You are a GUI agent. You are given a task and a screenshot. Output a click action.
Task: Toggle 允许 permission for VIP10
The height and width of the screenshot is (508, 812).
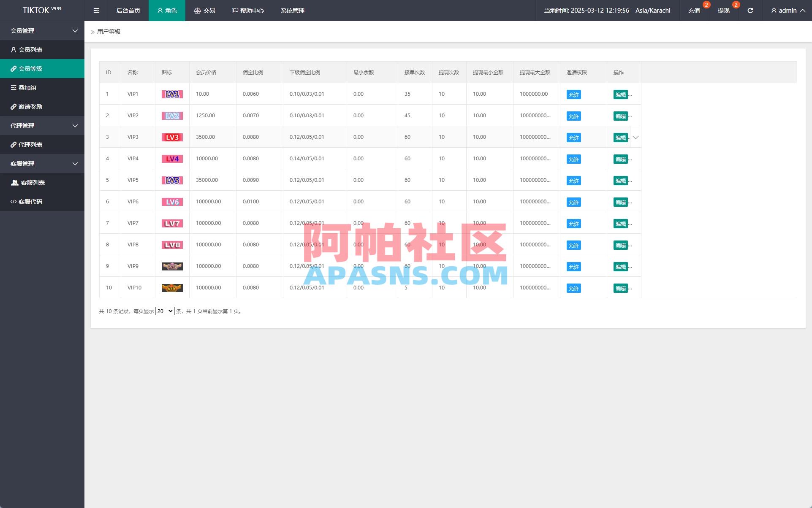point(573,288)
